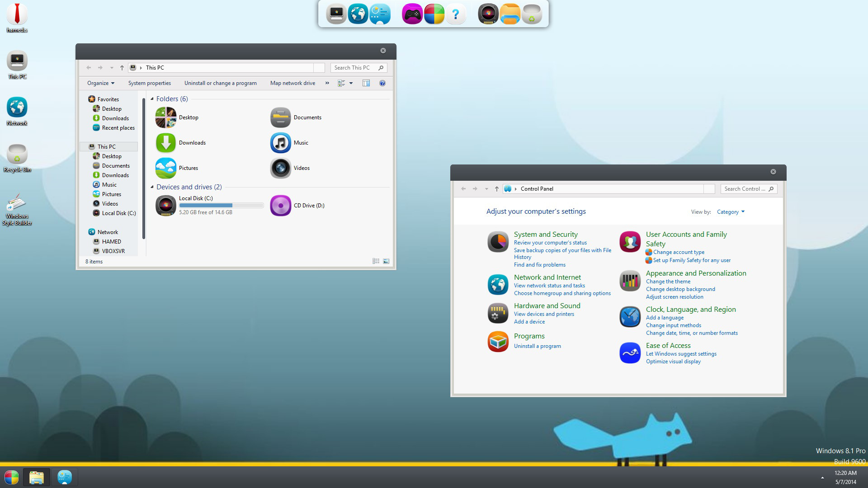Click the Network and Internet icon
This screenshot has height=488, width=868.
(x=497, y=284)
